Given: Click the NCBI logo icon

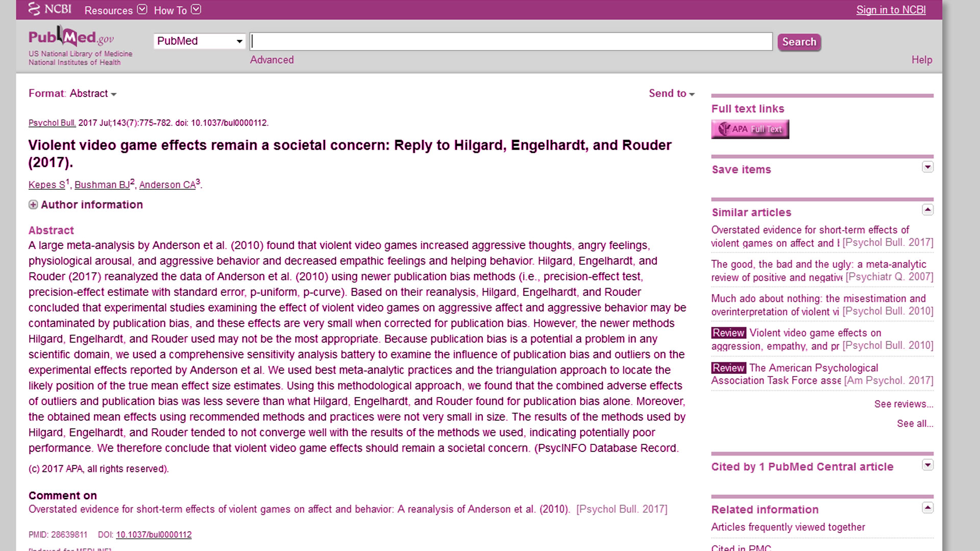Looking at the screenshot, I should (34, 9).
